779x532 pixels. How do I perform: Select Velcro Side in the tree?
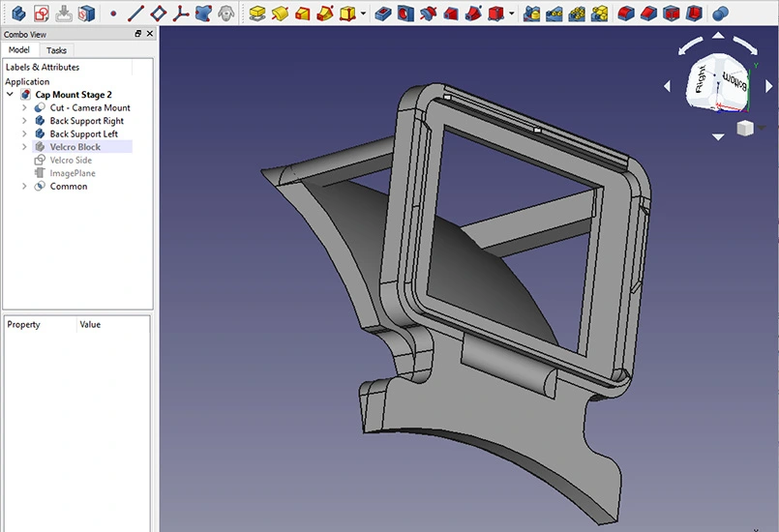[x=71, y=161]
